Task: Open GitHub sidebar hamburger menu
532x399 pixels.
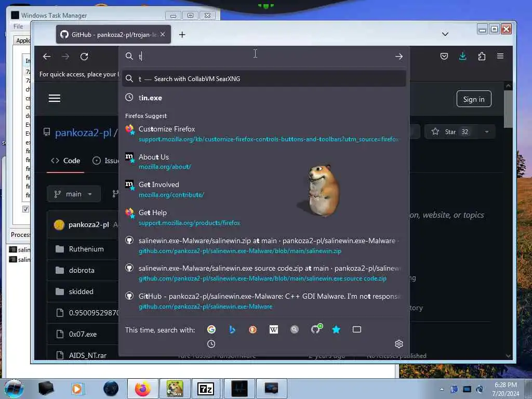Action: pos(54,98)
